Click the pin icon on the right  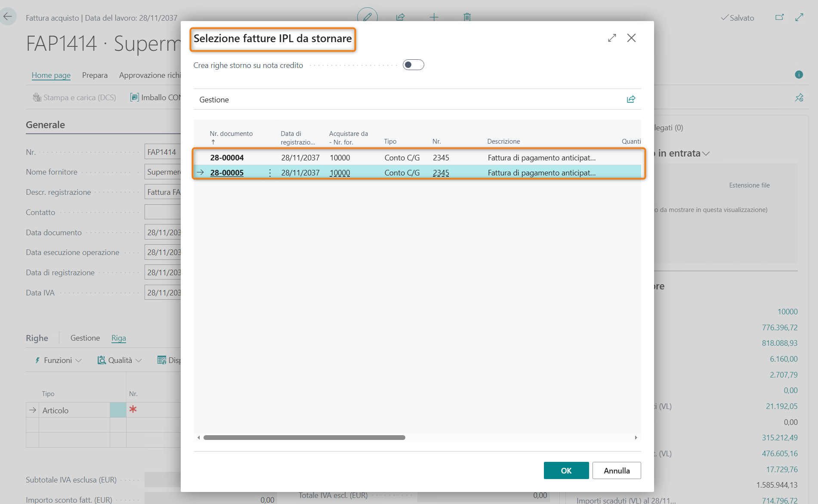tap(799, 98)
